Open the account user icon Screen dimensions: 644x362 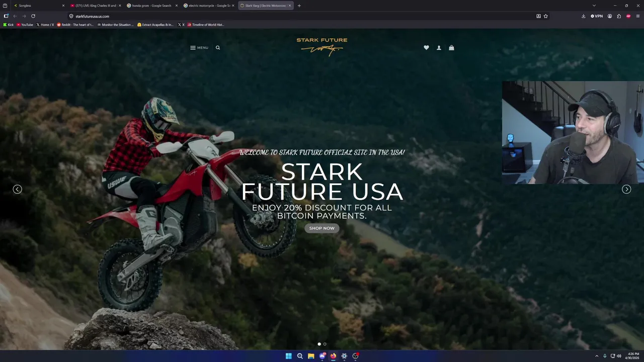coord(439,48)
